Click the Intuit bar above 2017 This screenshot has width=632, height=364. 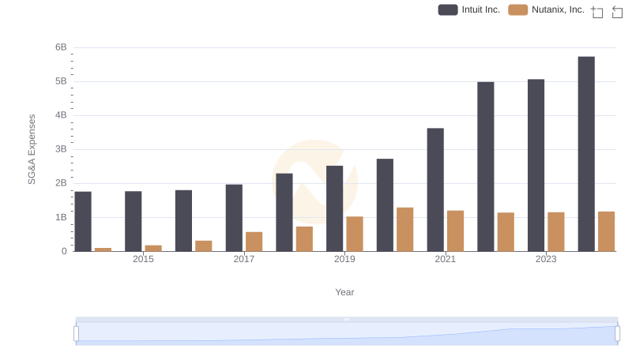234,218
